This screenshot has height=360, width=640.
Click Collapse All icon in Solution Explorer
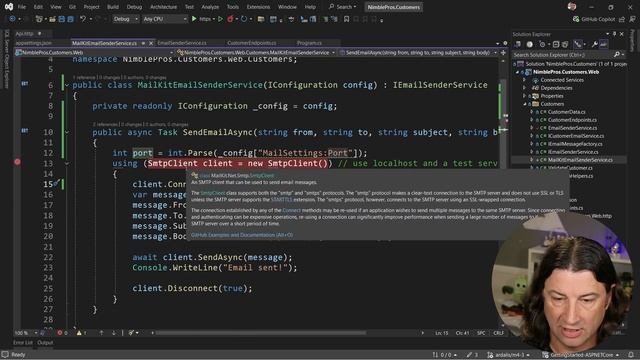(556, 44)
